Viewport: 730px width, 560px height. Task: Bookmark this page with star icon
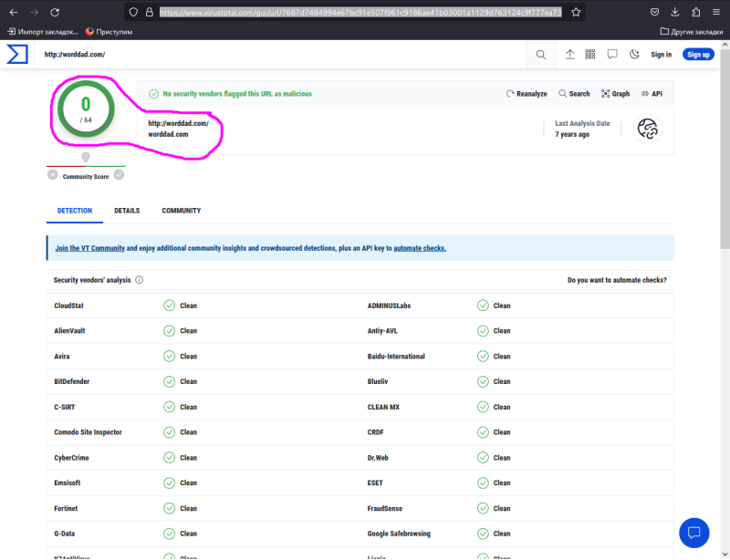576,12
